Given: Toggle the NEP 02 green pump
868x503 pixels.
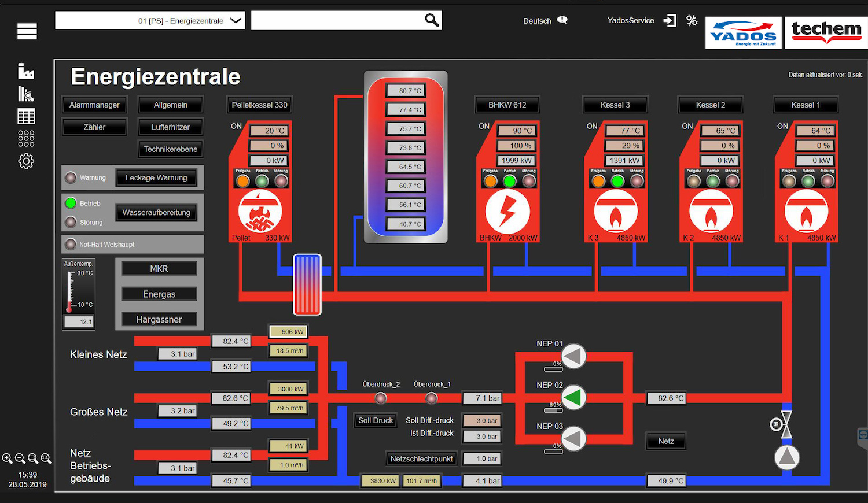Looking at the screenshot, I should tap(574, 398).
